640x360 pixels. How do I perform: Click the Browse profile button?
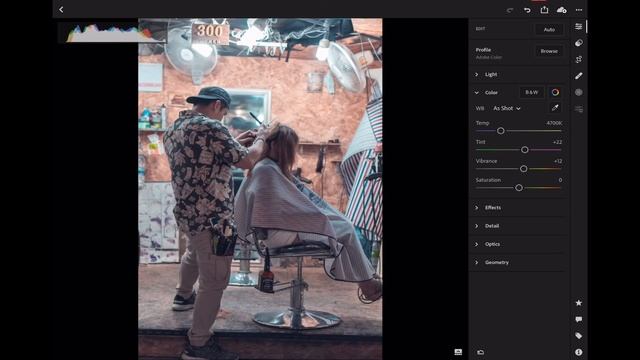(549, 51)
